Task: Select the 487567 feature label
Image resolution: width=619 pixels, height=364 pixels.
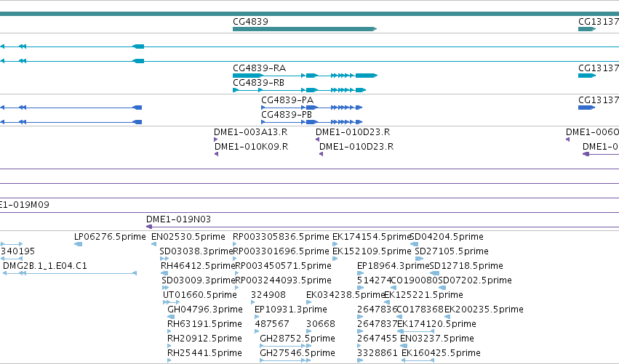Action: 272,325
